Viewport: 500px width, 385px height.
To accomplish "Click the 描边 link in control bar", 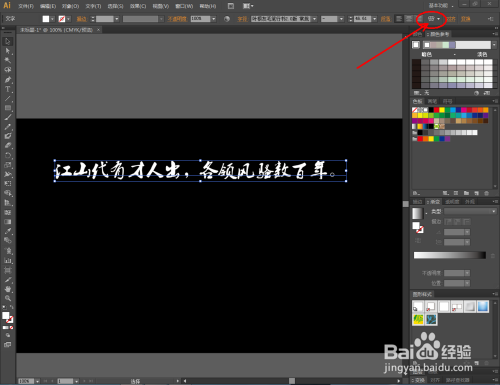I will [x=82, y=19].
